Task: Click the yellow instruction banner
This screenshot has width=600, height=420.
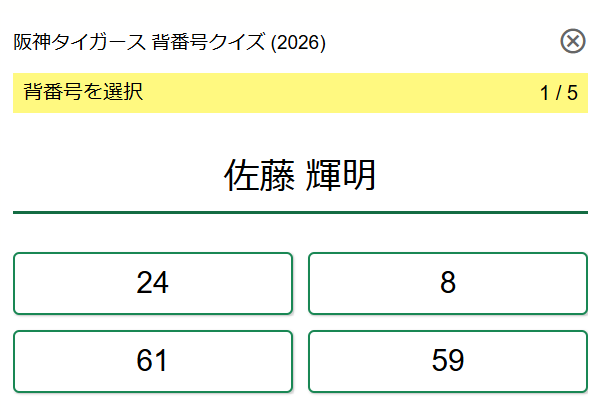Action: 300,93
